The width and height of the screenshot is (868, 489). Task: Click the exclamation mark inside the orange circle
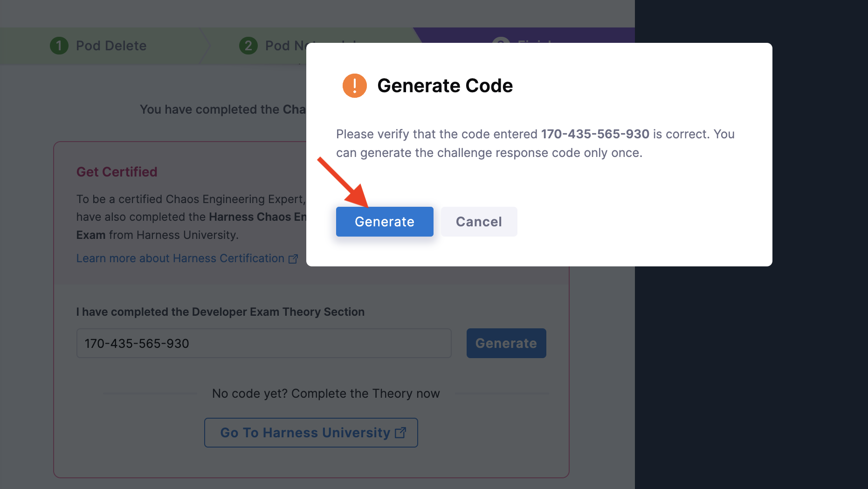click(x=354, y=85)
